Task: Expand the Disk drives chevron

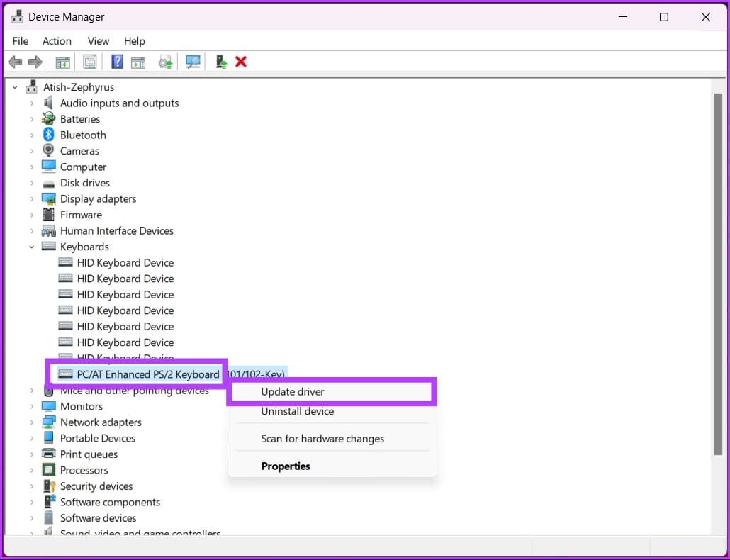Action: (x=32, y=183)
